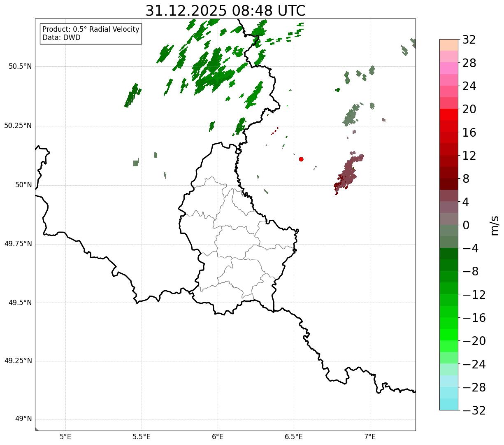Click the 5°E longitude label
The height and width of the screenshot is (445, 504).
[x=65, y=437]
